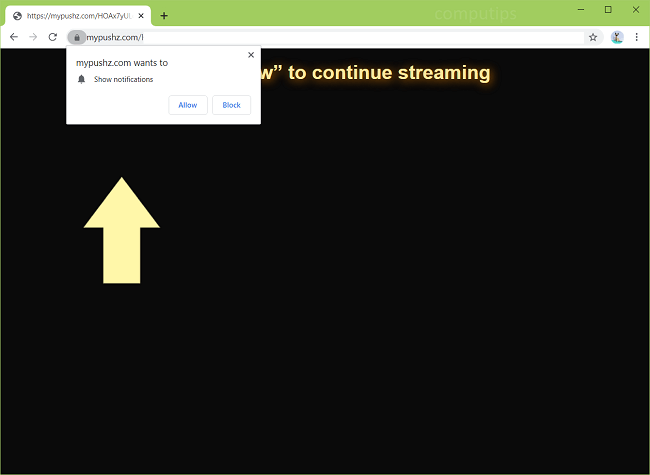Dismiss the notification permission popup
Image resolution: width=650 pixels, height=475 pixels.
coord(250,55)
